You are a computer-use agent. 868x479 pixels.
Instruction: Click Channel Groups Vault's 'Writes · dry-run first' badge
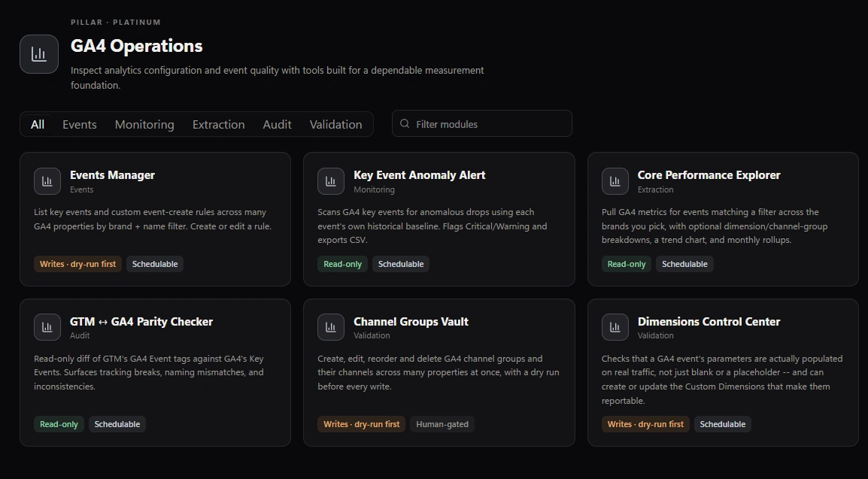pos(362,424)
